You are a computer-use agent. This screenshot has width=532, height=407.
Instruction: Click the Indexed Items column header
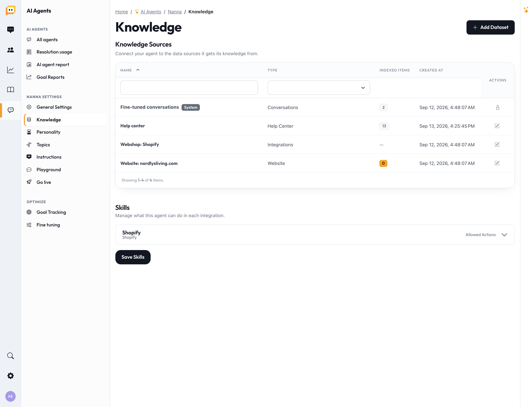pos(394,70)
